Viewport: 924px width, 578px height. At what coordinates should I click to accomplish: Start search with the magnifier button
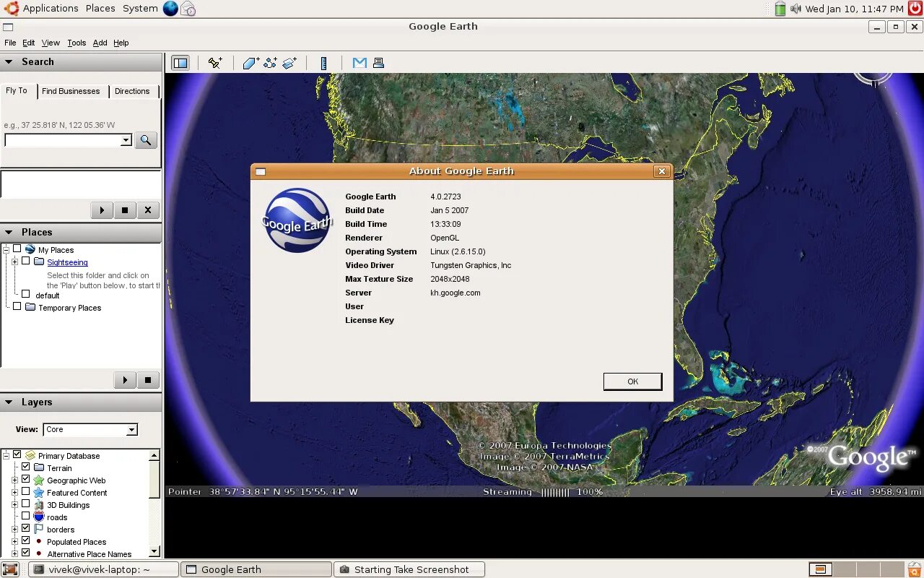point(146,140)
